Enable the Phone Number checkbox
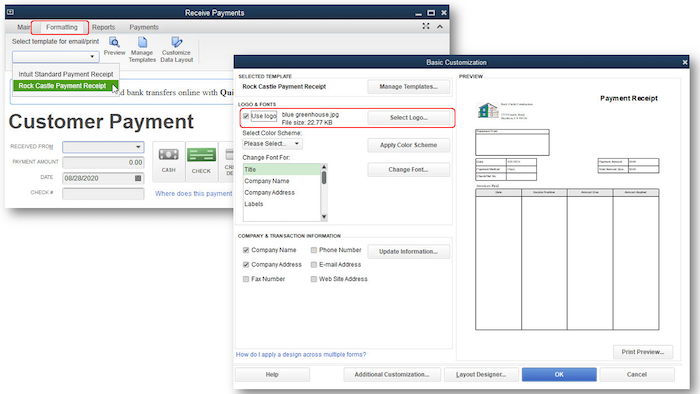The width and height of the screenshot is (700, 394). (314, 250)
